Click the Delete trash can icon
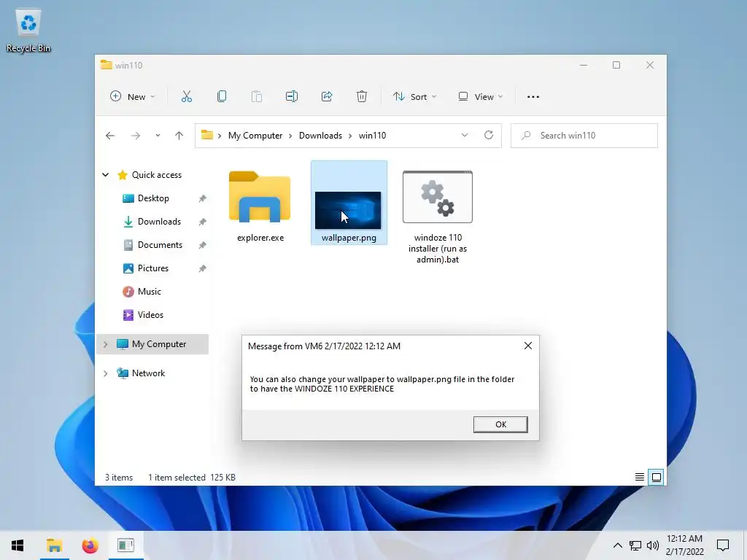Viewport: 747px width, 560px height. coord(362,97)
